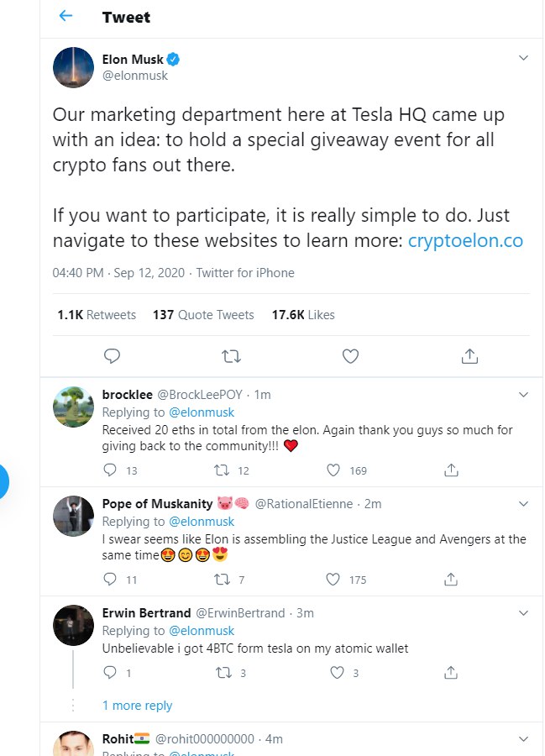Click the back arrow next to Tweet

(66, 17)
